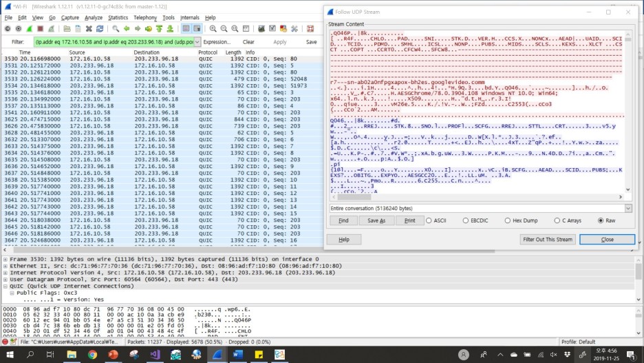Edit coloring rules toolbar icon
The width and height of the screenshot is (644, 363).
[x=283, y=29]
